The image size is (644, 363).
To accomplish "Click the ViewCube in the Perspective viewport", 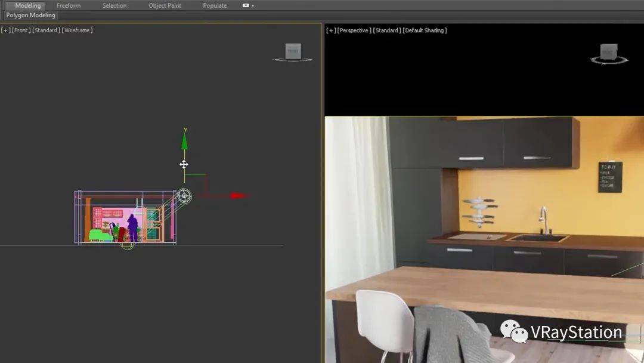I will [x=608, y=52].
